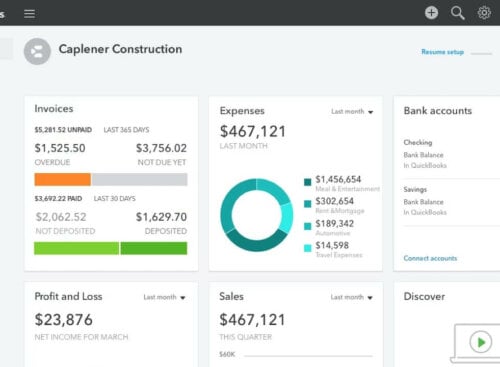Click the Profit and Loss title
This screenshot has height=367, width=500.
(68, 296)
